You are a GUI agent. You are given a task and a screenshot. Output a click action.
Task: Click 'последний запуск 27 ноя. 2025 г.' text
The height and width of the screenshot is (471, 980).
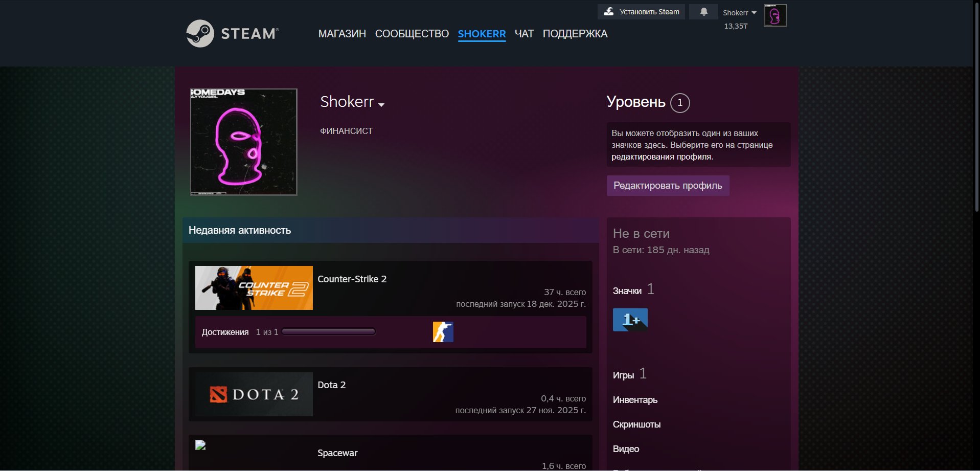click(x=520, y=410)
